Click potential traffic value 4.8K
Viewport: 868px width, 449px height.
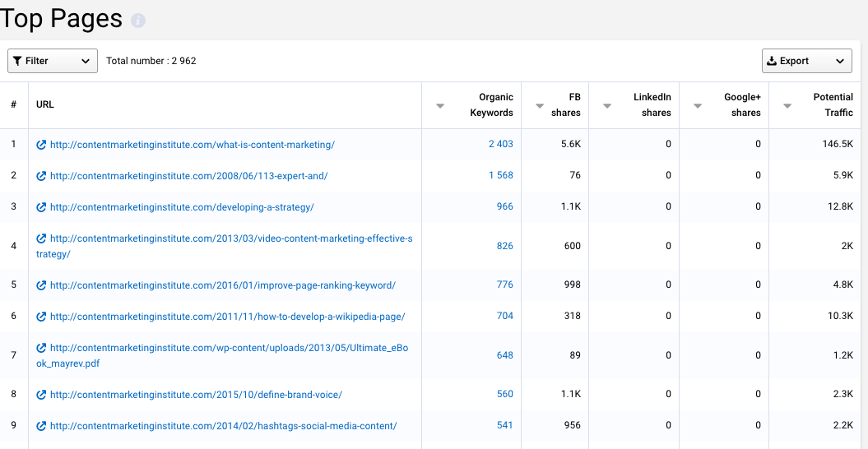843,285
